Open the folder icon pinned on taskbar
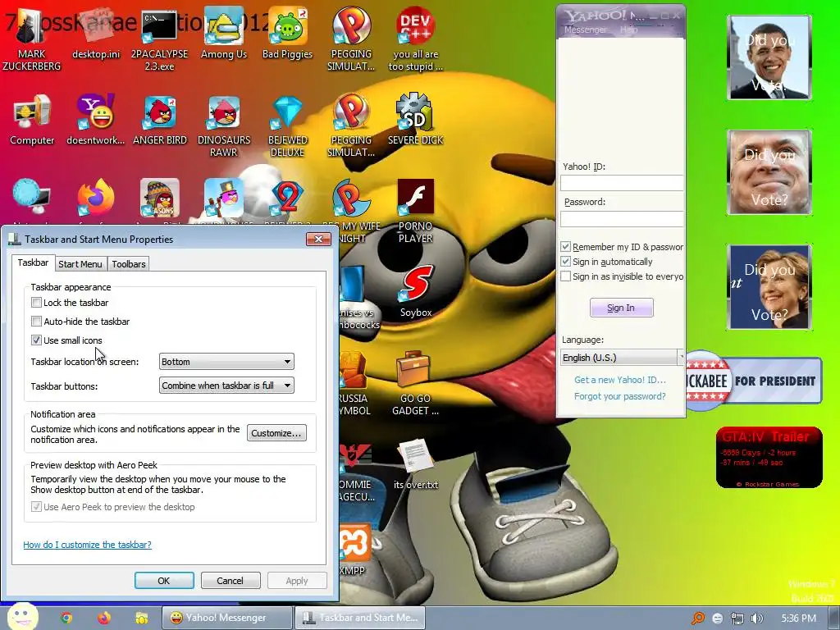The image size is (840, 630). coord(141,618)
